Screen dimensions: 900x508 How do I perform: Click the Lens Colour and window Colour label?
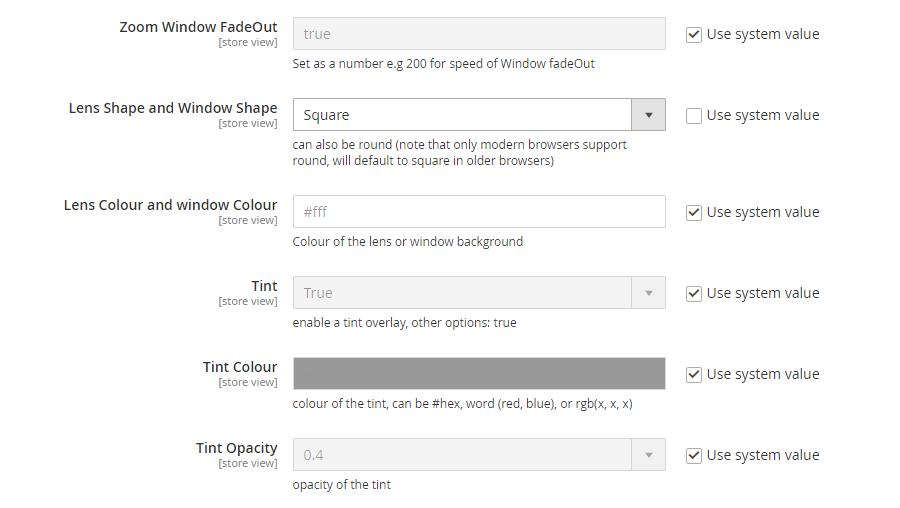(x=170, y=205)
